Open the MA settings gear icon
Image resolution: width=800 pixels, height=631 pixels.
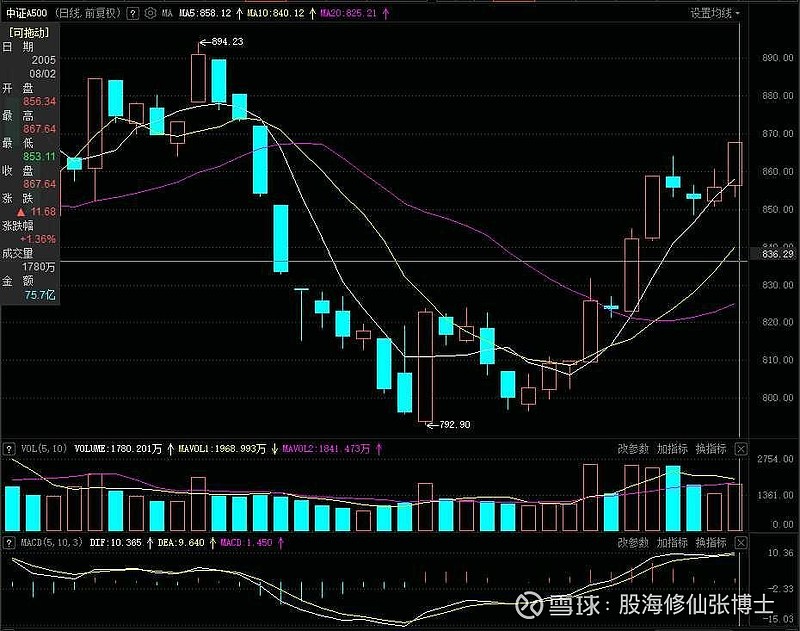tap(150, 12)
